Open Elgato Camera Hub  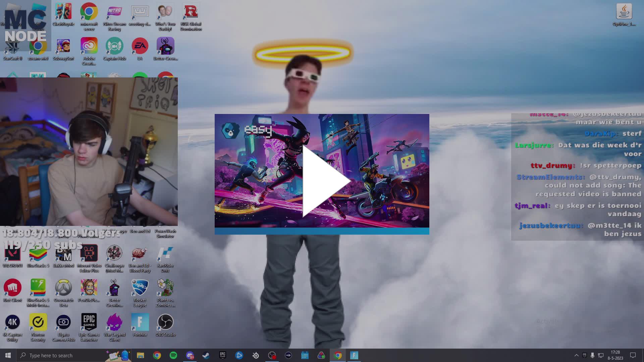[x=63, y=321]
